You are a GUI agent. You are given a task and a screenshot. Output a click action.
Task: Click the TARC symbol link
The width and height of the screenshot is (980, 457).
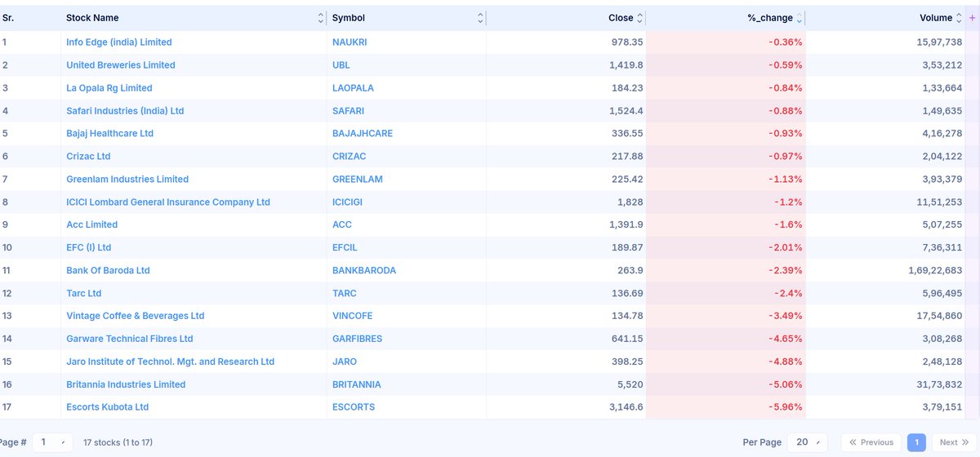click(x=345, y=293)
